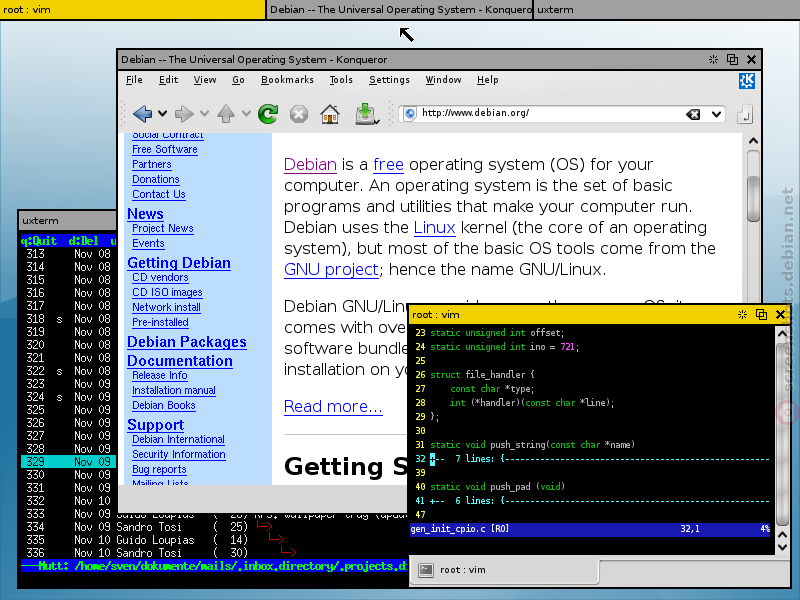
Task: Open the Window menu
Action: click(x=443, y=80)
